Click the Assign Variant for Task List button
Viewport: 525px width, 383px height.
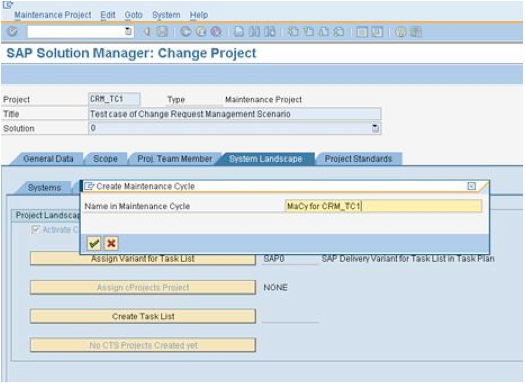click(x=143, y=258)
